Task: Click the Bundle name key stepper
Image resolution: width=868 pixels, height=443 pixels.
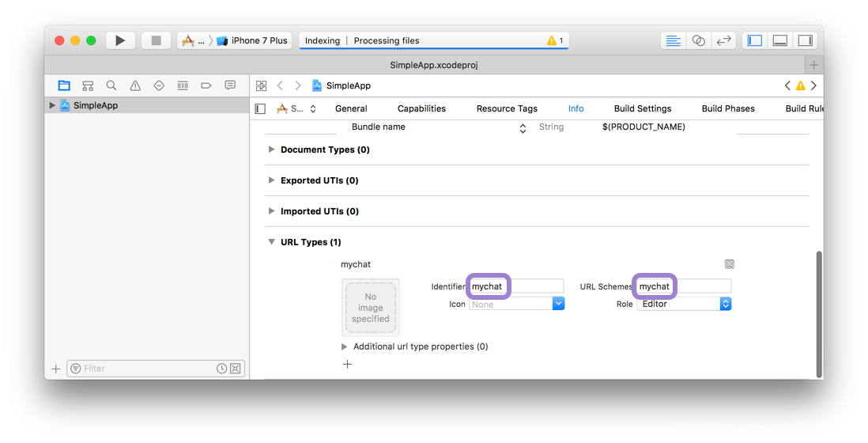Action: pos(523,128)
